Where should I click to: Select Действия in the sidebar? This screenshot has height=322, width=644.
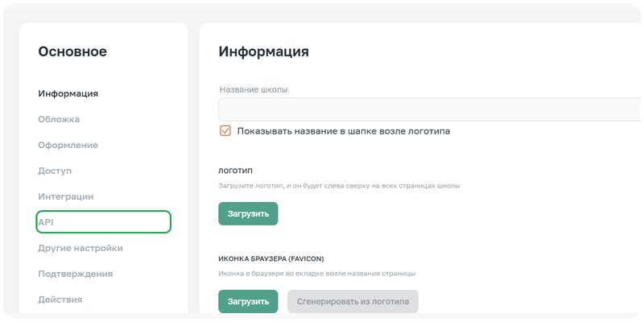click(x=60, y=299)
